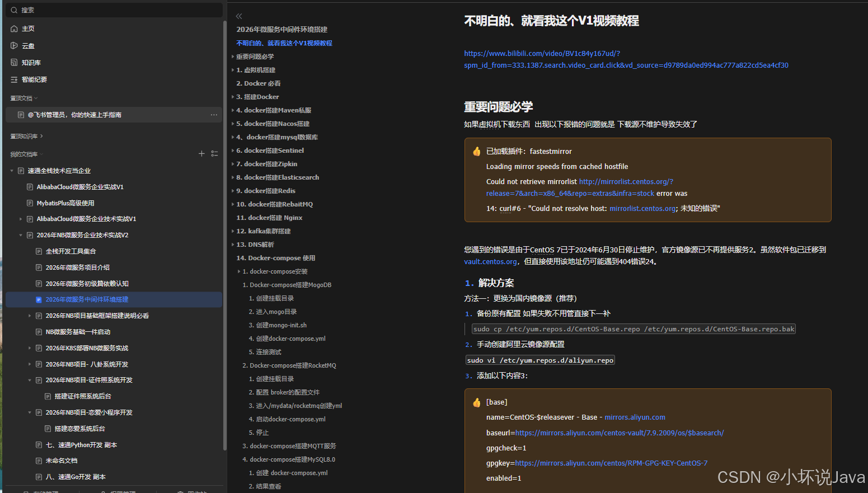Open the RPM-GPG-KEY-CentOS-7 gpgkey link
This screenshot has height=493, width=868.
pos(611,463)
